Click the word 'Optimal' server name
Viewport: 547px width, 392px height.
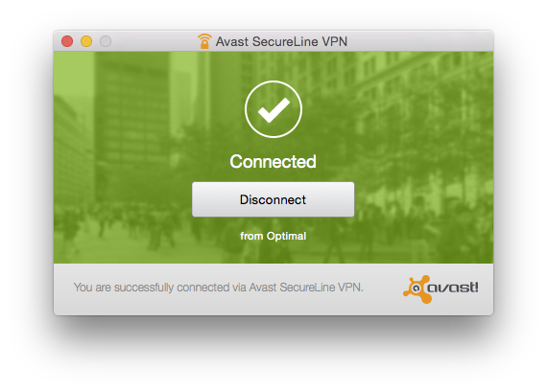286,236
